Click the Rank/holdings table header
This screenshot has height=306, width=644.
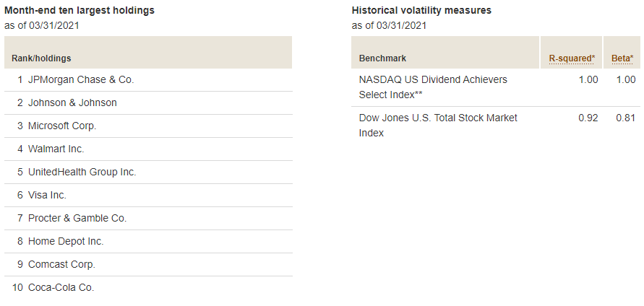click(x=41, y=58)
